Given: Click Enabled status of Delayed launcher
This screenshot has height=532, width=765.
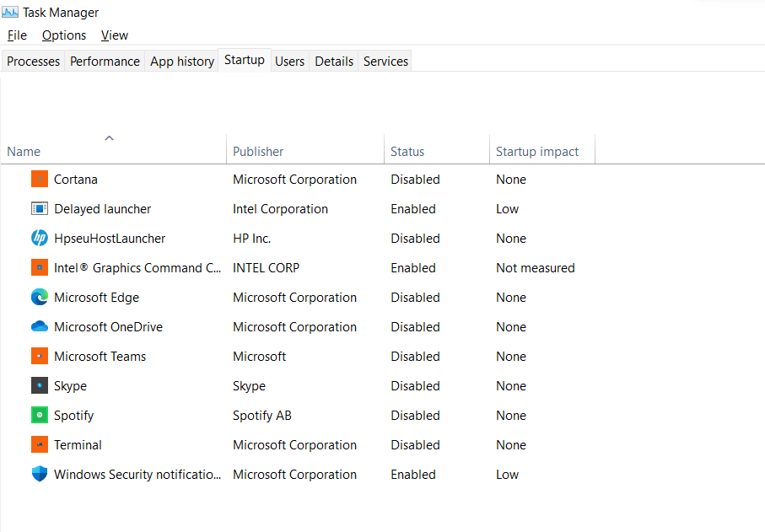Looking at the screenshot, I should (413, 209).
